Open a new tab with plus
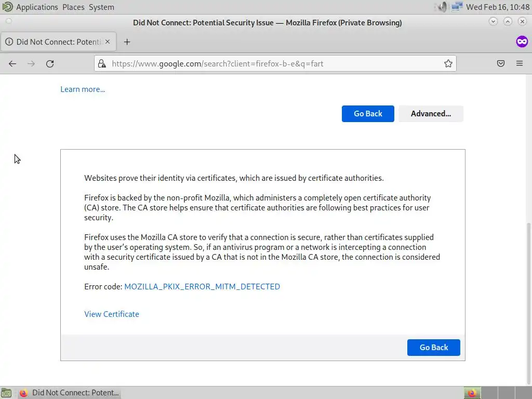532x399 pixels. (x=127, y=42)
